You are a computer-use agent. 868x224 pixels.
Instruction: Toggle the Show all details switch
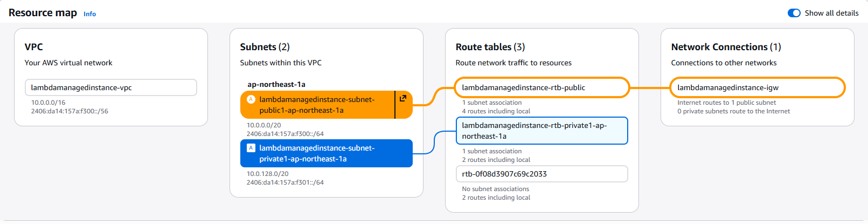coord(794,13)
